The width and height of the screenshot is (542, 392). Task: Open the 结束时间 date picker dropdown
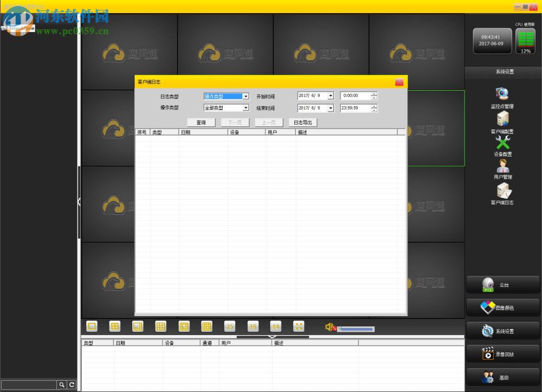click(331, 108)
